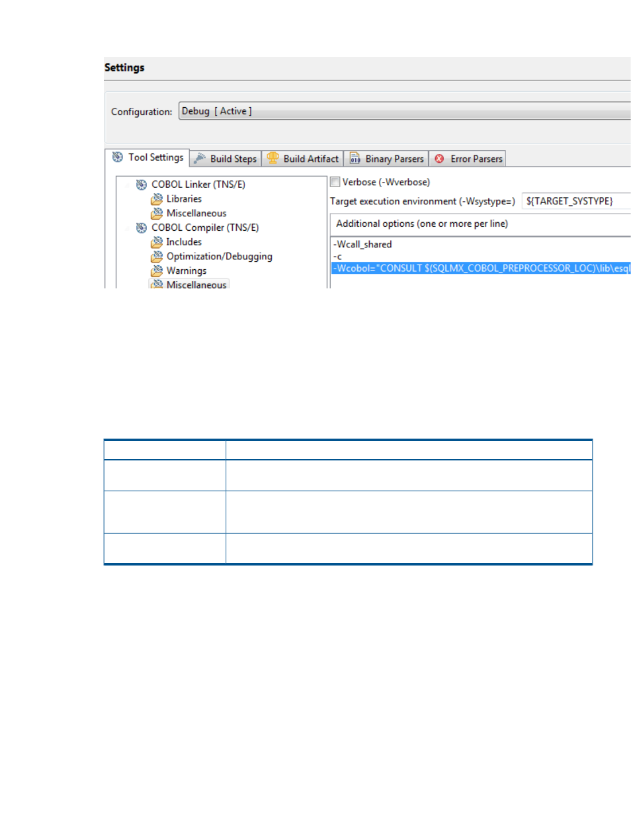This screenshot has width=631, height=840.
Task: Click the COBOL Linker (TNS/E) gear icon
Action: tap(142, 185)
